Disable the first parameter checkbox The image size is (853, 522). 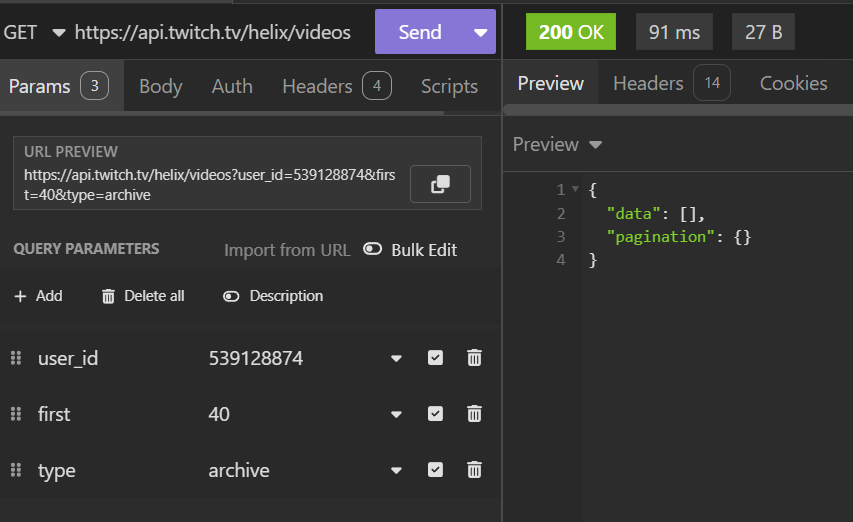point(435,414)
